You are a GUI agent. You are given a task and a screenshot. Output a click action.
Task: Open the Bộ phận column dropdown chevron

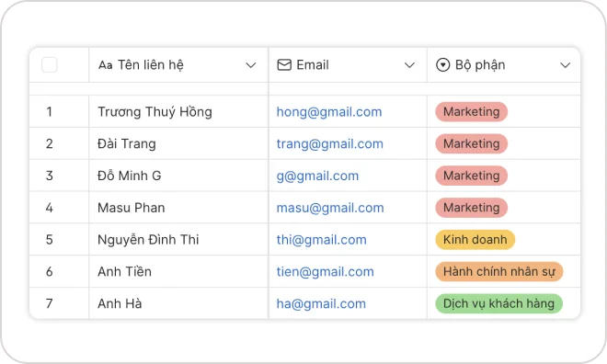566,65
